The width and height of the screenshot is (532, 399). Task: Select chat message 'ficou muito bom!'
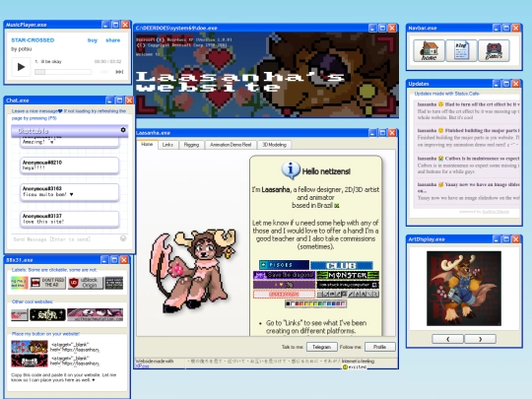pos(69,192)
